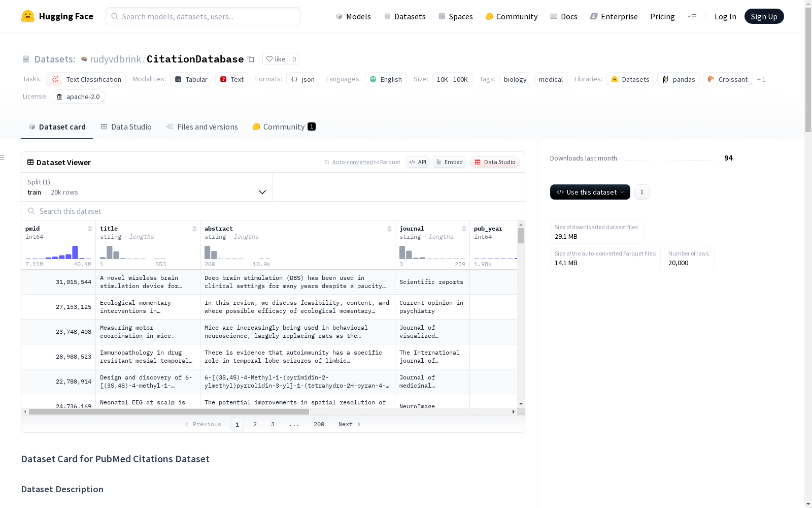
Task: Click the 10K - 100K size tag
Action: 452,79
